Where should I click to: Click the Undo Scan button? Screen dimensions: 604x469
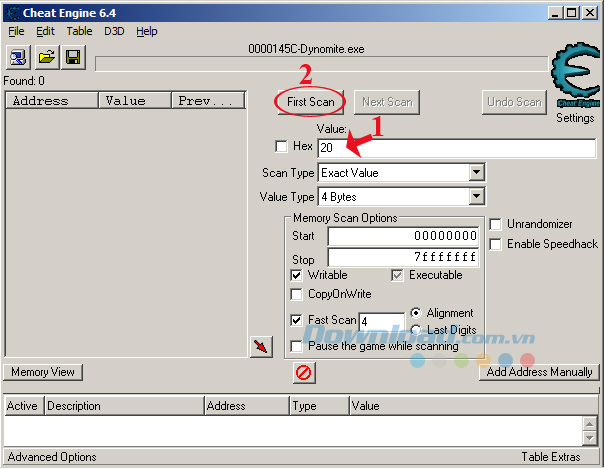(x=514, y=102)
